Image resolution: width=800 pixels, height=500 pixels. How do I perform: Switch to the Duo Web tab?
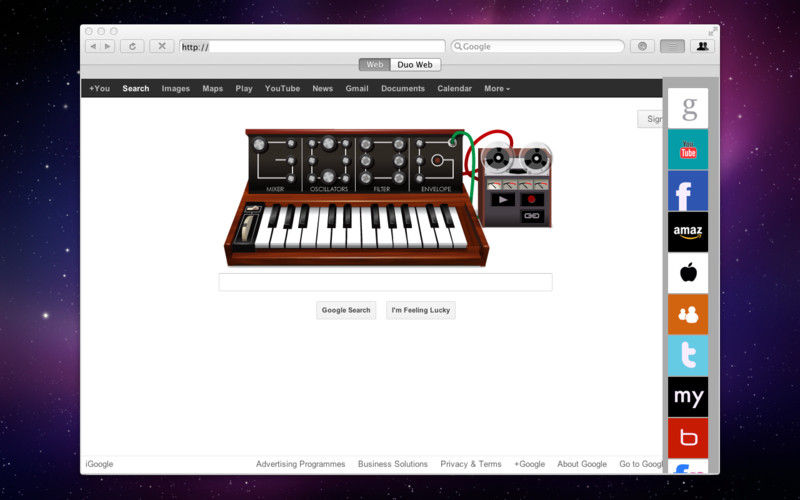click(x=415, y=65)
